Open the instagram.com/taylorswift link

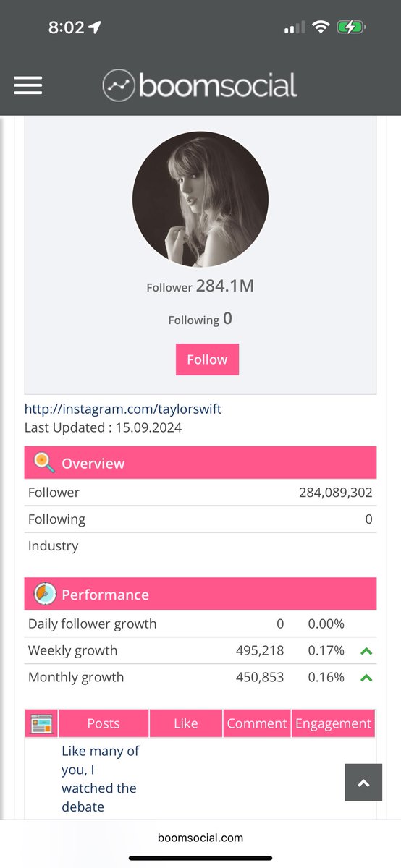(123, 409)
